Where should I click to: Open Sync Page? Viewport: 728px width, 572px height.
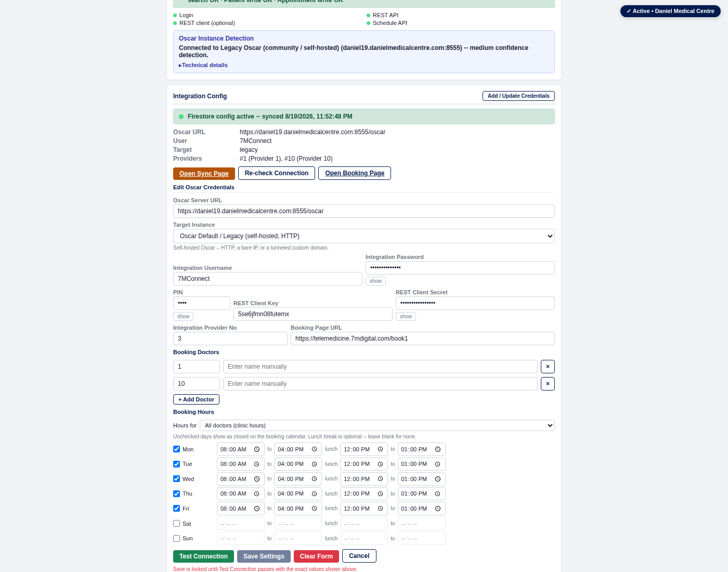(x=204, y=174)
